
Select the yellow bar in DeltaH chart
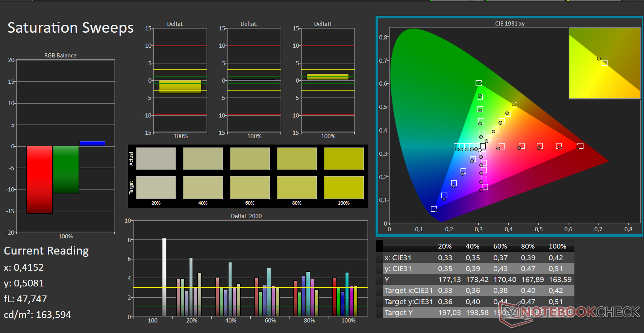point(327,77)
